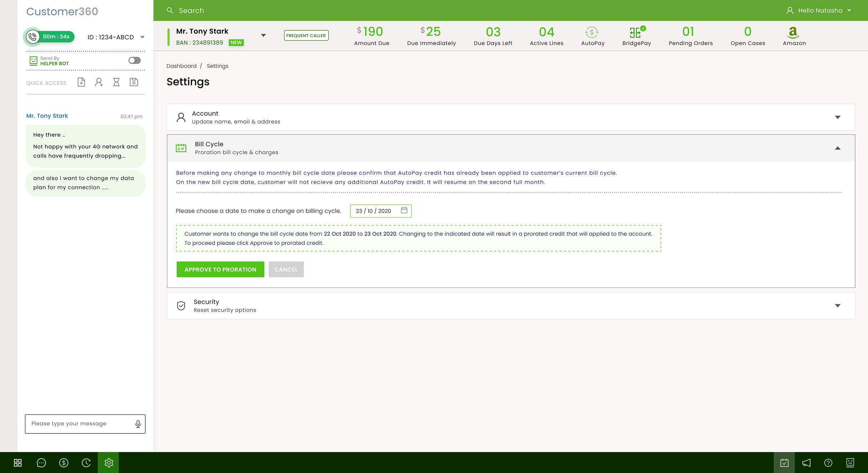
Task: Click the save disk quick access icon
Action: [x=134, y=82]
